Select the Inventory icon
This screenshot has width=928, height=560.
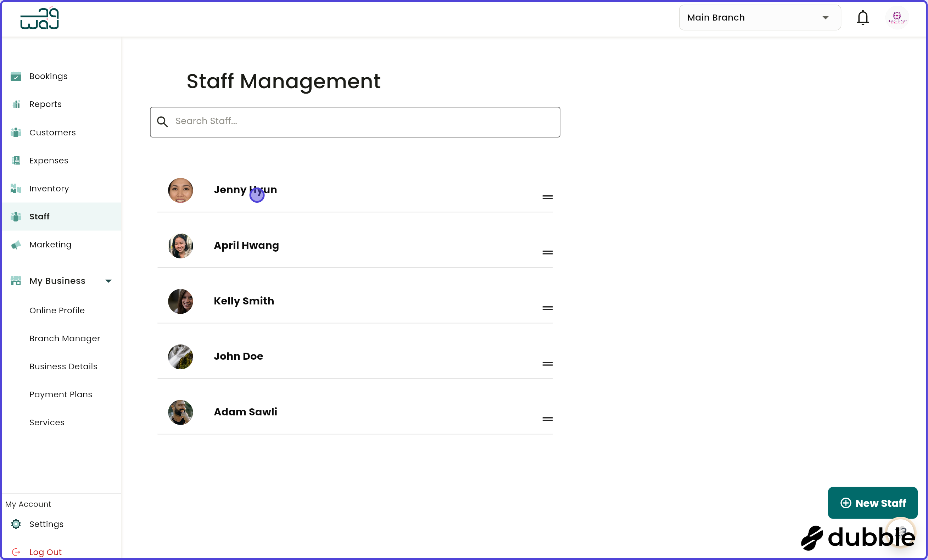click(x=16, y=189)
